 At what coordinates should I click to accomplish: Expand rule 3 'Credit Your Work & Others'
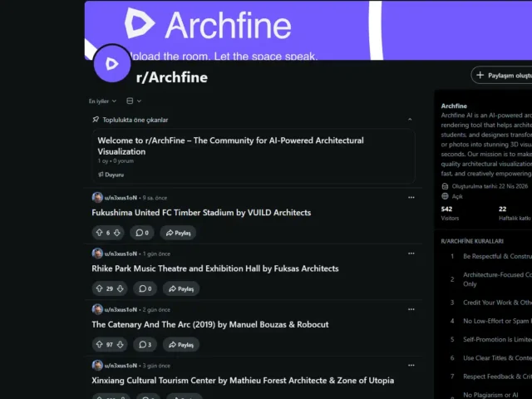click(x=490, y=303)
